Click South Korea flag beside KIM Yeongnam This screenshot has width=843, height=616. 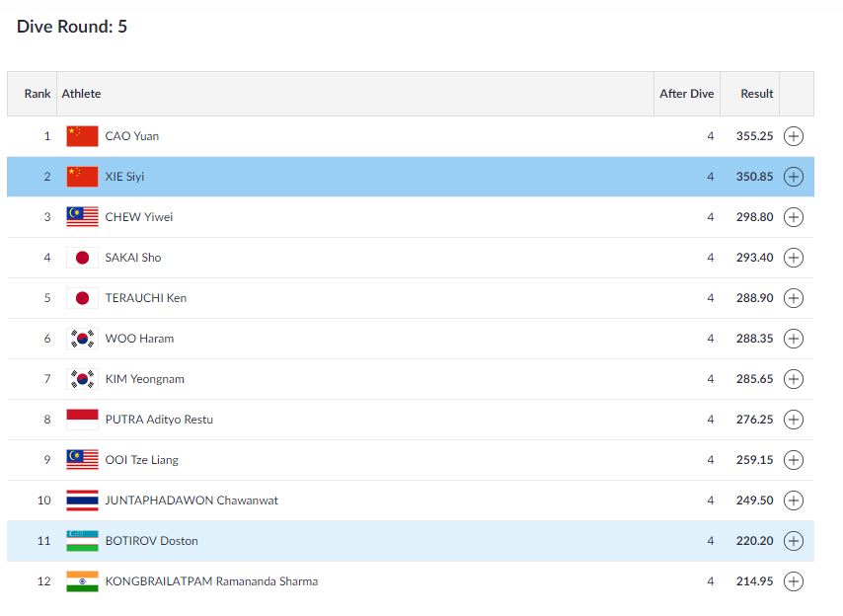click(x=82, y=379)
